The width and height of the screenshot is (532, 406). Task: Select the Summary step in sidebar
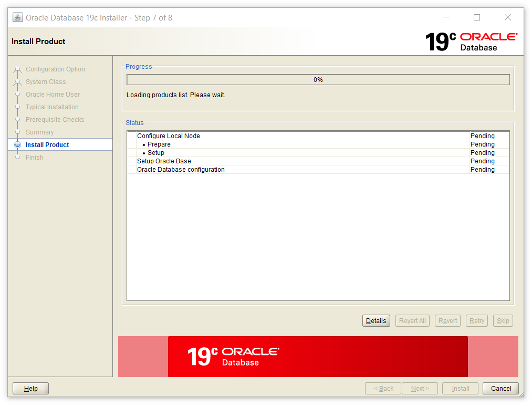pyautogui.click(x=40, y=132)
